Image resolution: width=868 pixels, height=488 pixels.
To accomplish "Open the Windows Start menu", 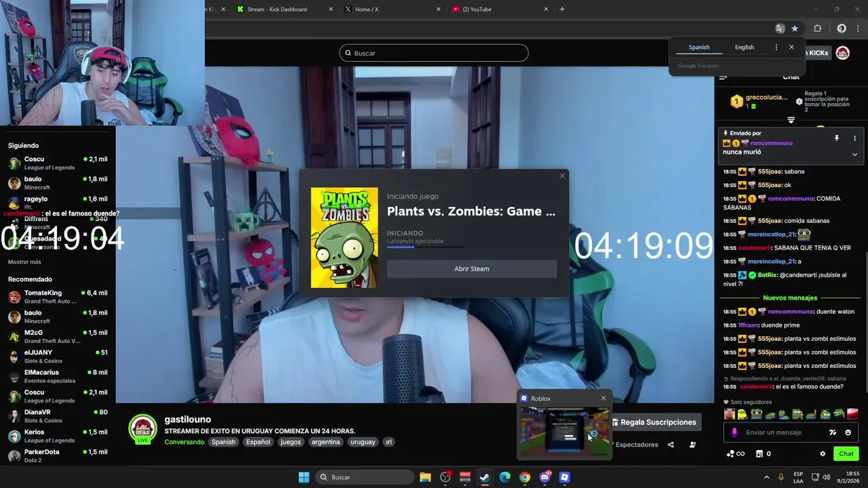I will pyautogui.click(x=304, y=477).
